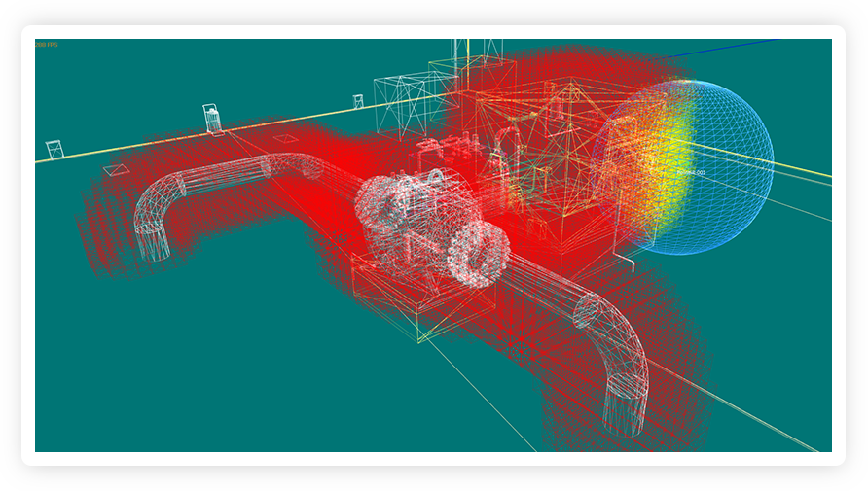Click the open end of bottom-right pipe
Screen dimensions: 868x491
(623, 416)
